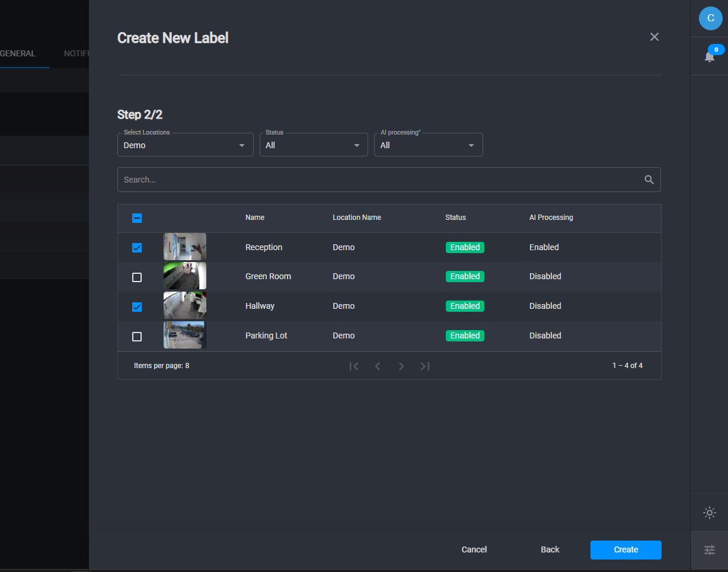Click the Reception camera thumbnail
This screenshot has height=572, width=728.
(185, 247)
